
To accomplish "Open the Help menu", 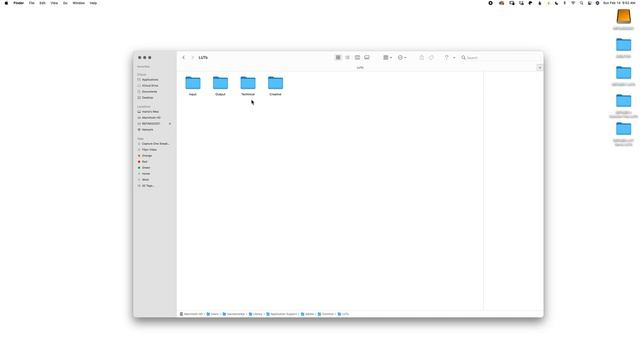I will (x=93, y=3).
